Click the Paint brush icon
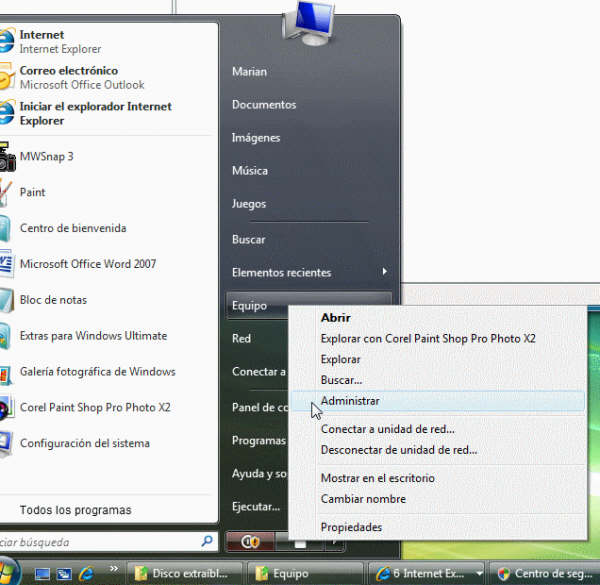Screen dimensions: 600x585 click(x=6, y=192)
